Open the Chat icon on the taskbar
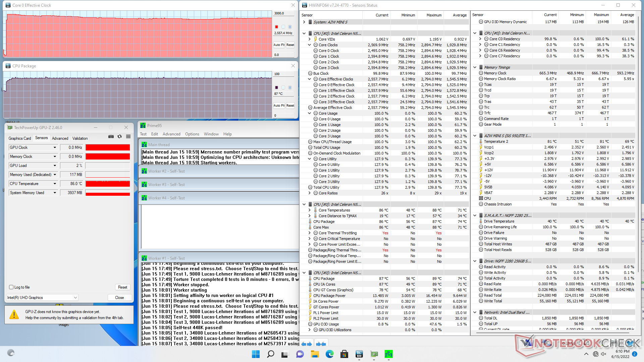644x362 pixels. tap(300, 354)
